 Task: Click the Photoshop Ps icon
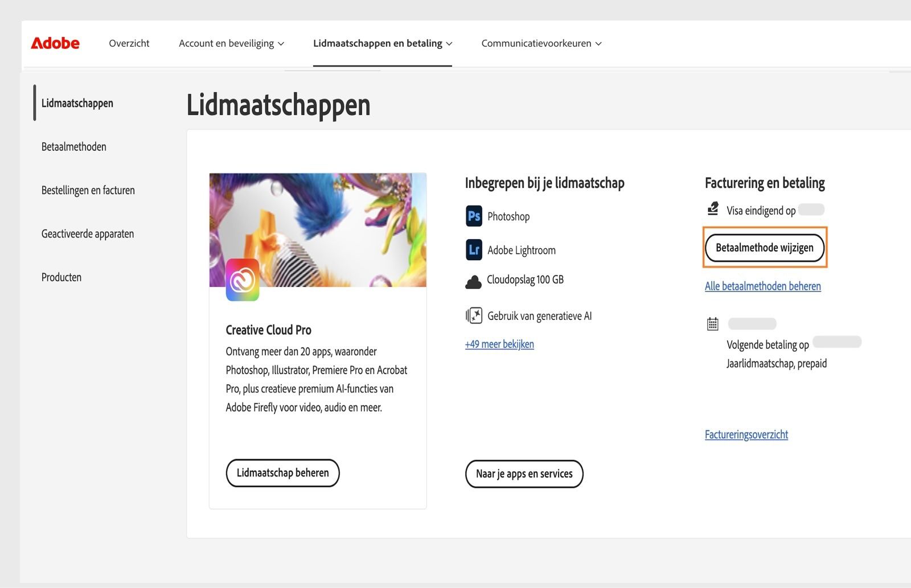click(x=474, y=216)
